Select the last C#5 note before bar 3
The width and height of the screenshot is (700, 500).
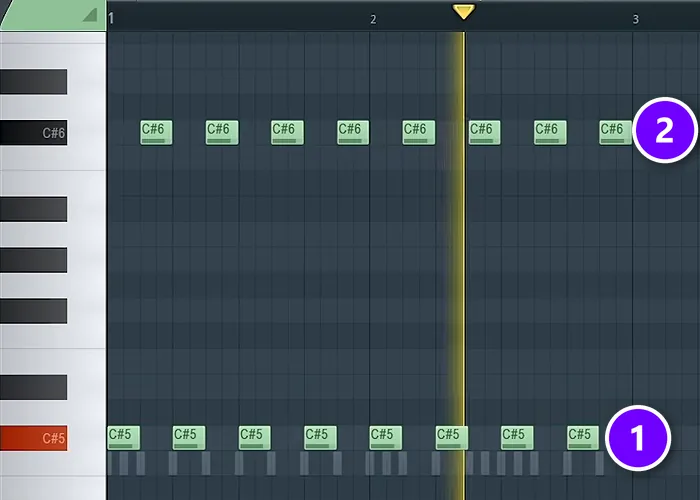pos(583,438)
